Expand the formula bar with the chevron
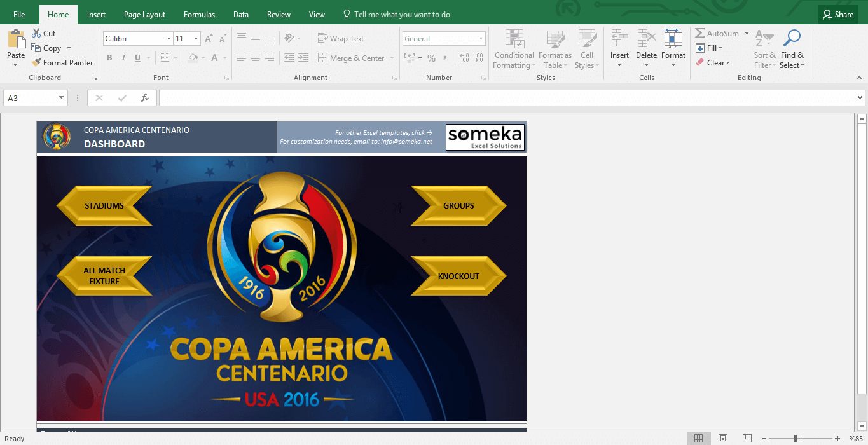Image resolution: width=868 pixels, height=445 pixels. pyautogui.click(x=860, y=98)
